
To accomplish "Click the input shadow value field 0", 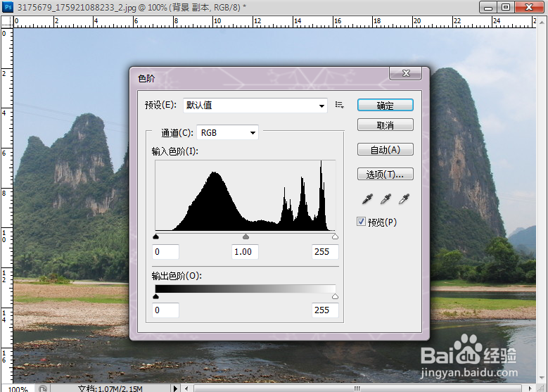I will (165, 252).
